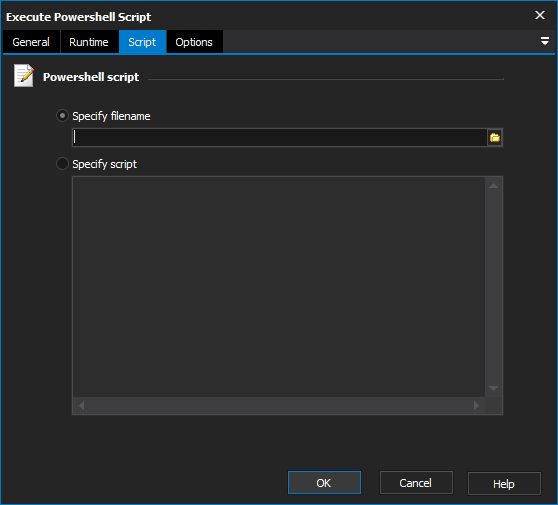Close the Execute Powershell Script dialog
Viewport: 558px width, 505px height.
[x=540, y=15]
